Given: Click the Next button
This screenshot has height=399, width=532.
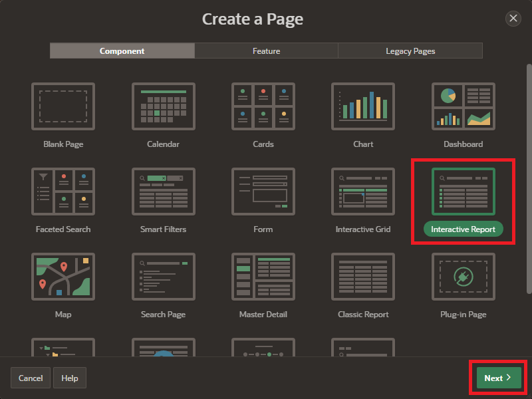Looking at the screenshot, I should pyautogui.click(x=498, y=378).
